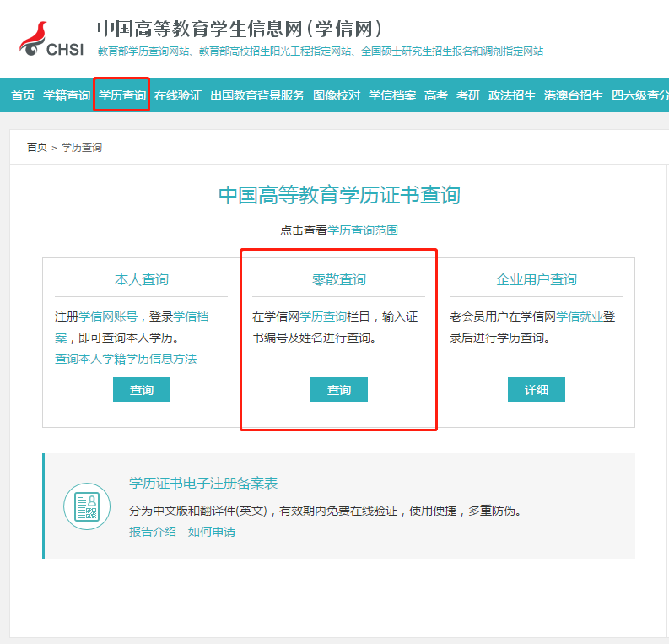
Task: Open 学籍查询 navigation item
Action: (67, 95)
